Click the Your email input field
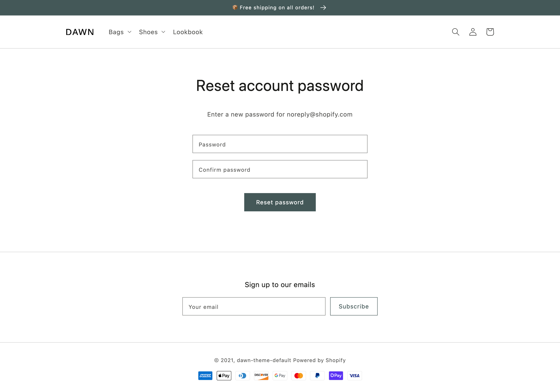The height and width of the screenshot is (392, 560). [254, 306]
